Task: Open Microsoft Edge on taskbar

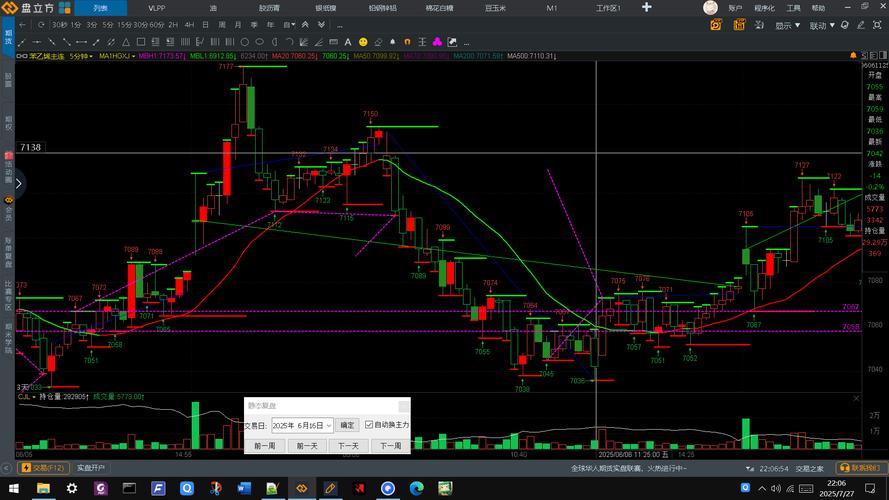Action: coord(417,488)
